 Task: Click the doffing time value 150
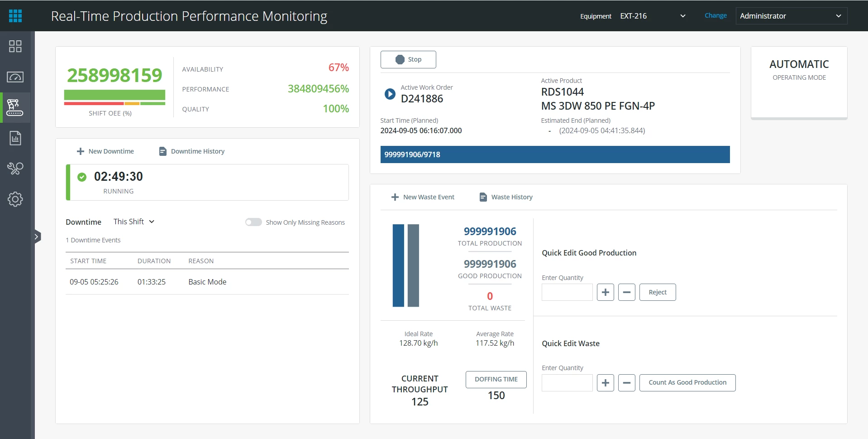pos(496,396)
